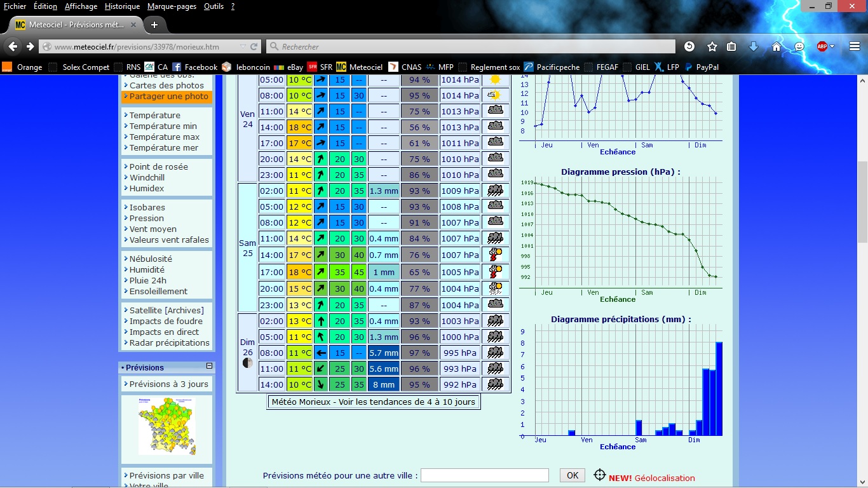
Task: Click the France forecast map thumbnail
Action: tap(166, 426)
